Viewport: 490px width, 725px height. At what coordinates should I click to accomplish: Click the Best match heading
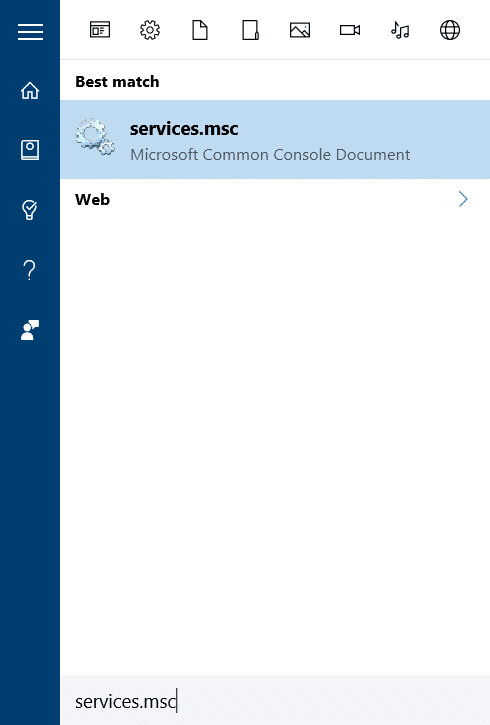tap(117, 81)
